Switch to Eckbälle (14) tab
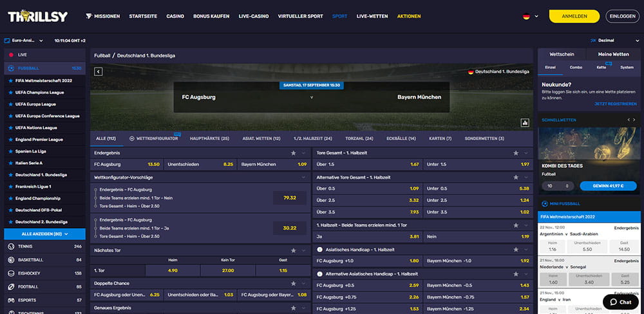The height and width of the screenshot is (314, 644). point(401,139)
